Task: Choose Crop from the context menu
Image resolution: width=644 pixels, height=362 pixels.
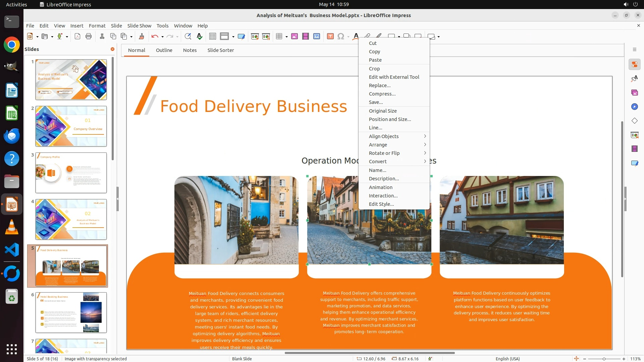Action: (x=374, y=68)
